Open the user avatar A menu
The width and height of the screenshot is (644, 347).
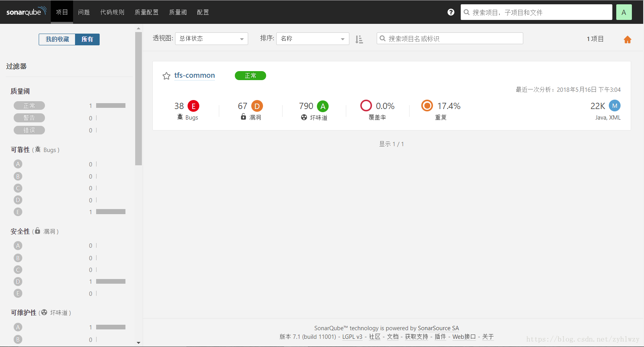coord(624,12)
